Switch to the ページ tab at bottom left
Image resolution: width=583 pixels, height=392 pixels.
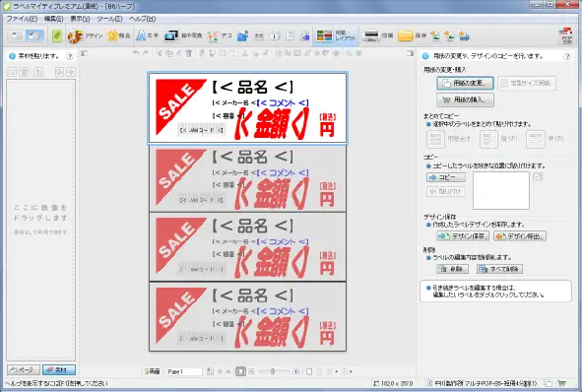(23, 369)
